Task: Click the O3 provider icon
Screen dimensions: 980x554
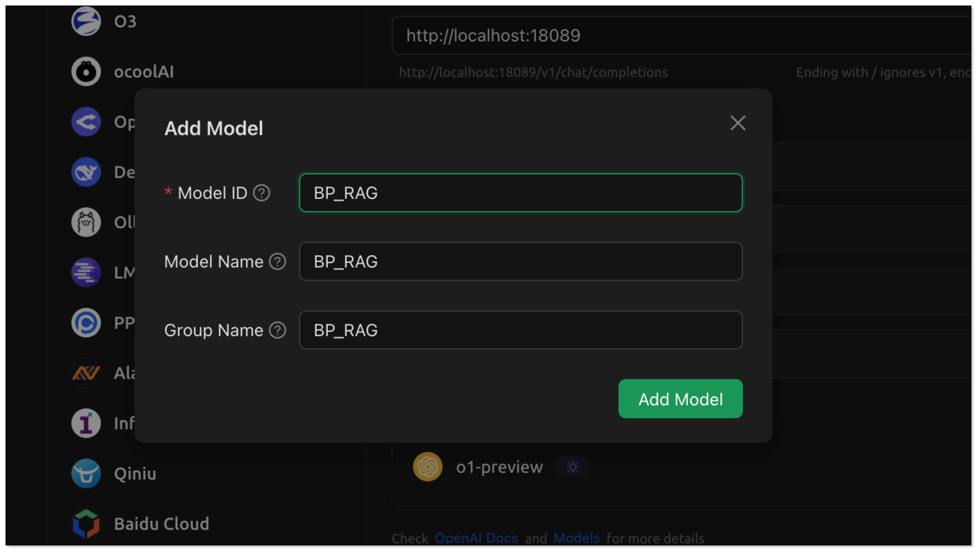Action: [x=86, y=21]
